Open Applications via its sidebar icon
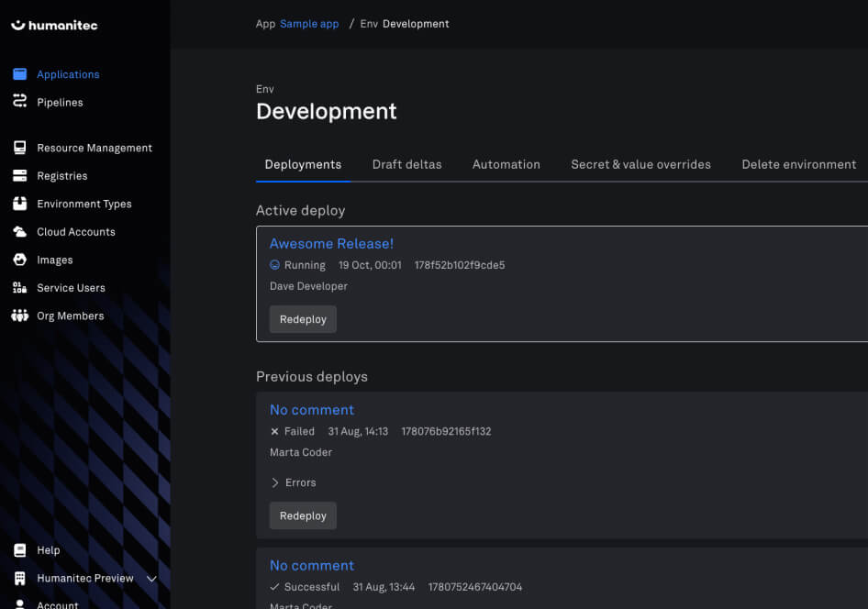Screen dimensions: 868x609 click(19, 74)
